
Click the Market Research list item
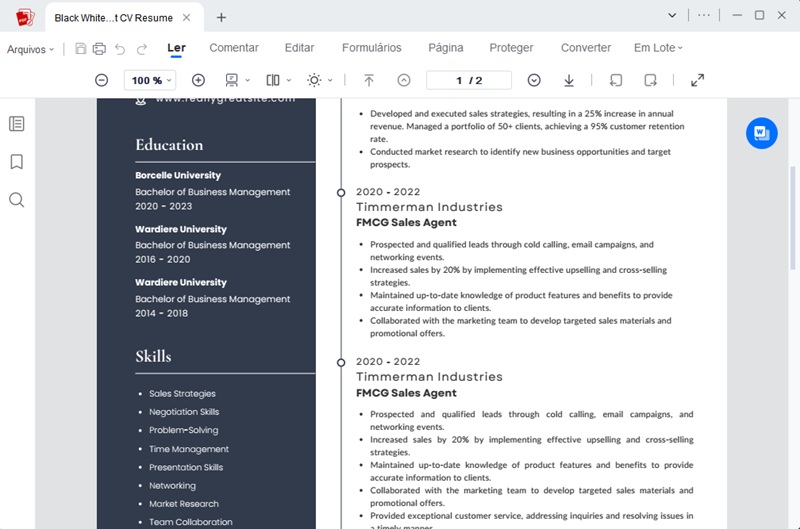184,503
